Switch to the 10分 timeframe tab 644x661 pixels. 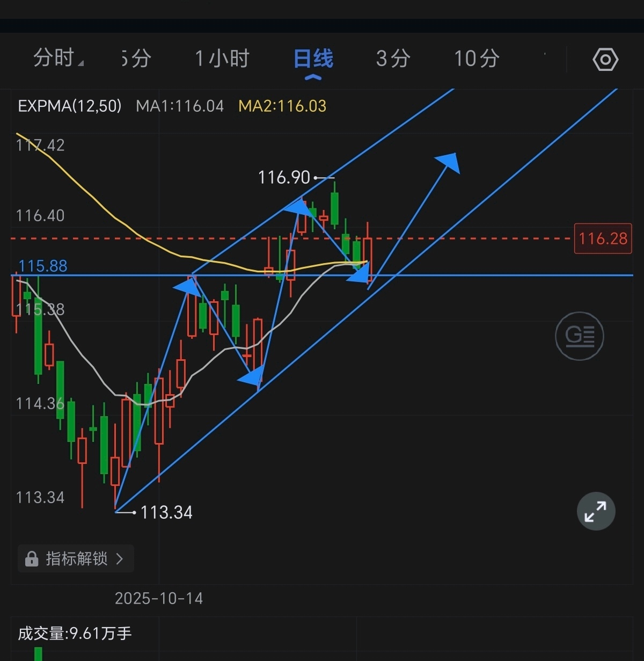click(477, 59)
